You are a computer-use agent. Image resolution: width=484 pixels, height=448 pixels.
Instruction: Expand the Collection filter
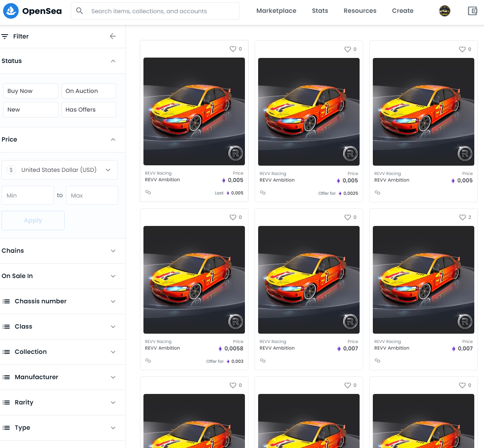click(63, 352)
